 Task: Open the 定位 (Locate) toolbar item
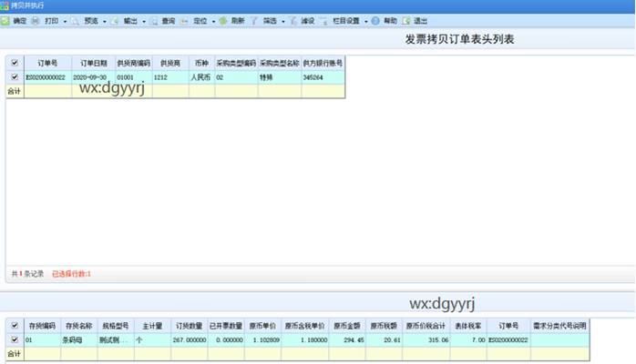[x=194, y=19]
